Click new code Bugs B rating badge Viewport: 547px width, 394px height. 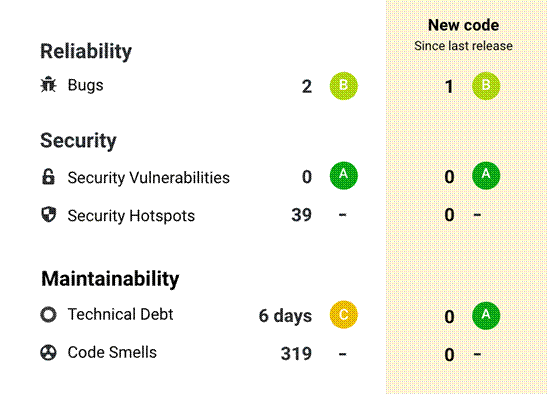[x=486, y=86]
